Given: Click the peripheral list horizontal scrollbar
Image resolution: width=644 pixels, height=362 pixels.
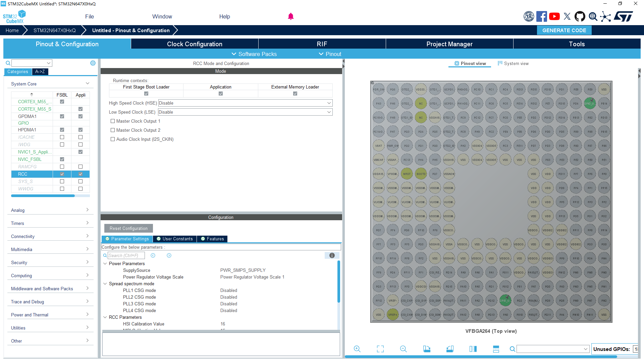Looking at the screenshot, I should 43,196.
